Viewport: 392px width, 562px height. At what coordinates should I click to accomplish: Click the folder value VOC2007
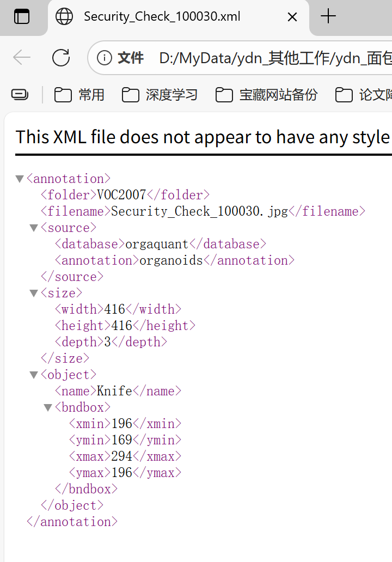pyautogui.click(x=121, y=195)
